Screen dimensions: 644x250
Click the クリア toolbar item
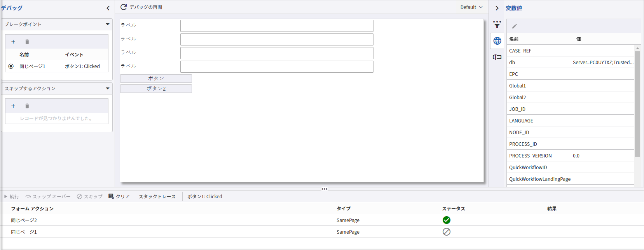(119, 196)
